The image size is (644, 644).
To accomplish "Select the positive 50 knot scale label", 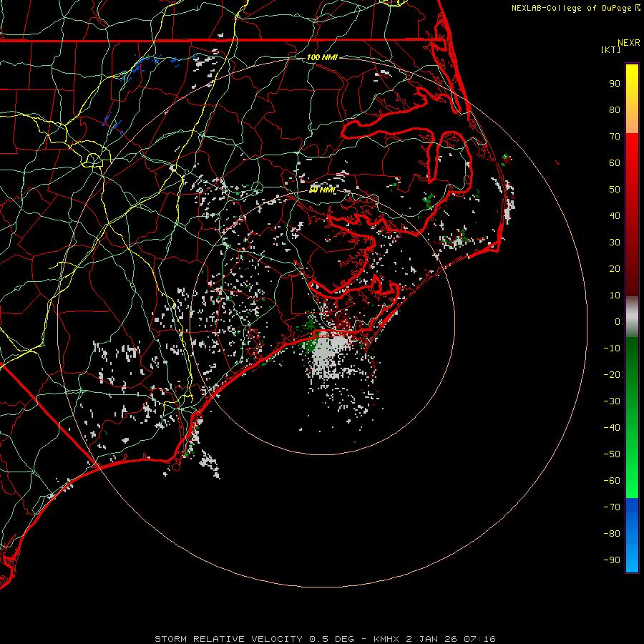I will (x=615, y=190).
